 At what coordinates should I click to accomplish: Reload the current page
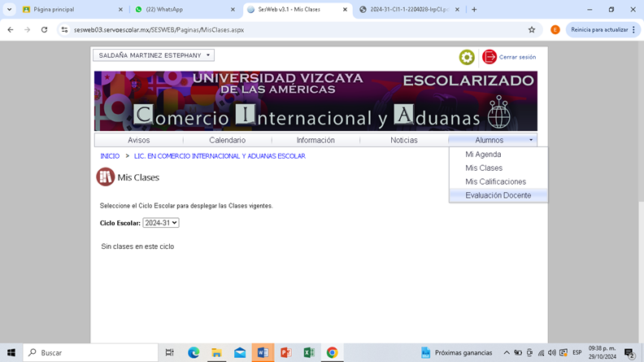[x=45, y=29]
